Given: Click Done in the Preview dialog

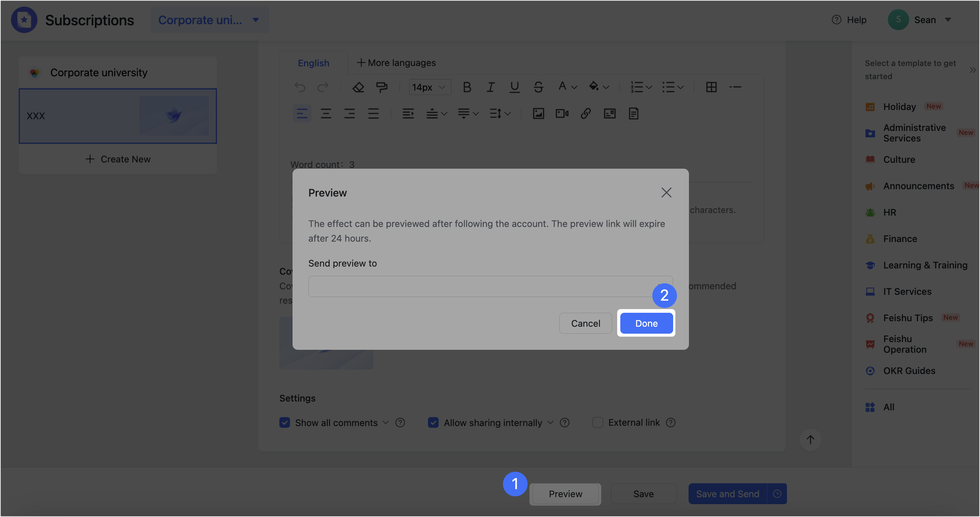Looking at the screenshot, I should point(646,323).
